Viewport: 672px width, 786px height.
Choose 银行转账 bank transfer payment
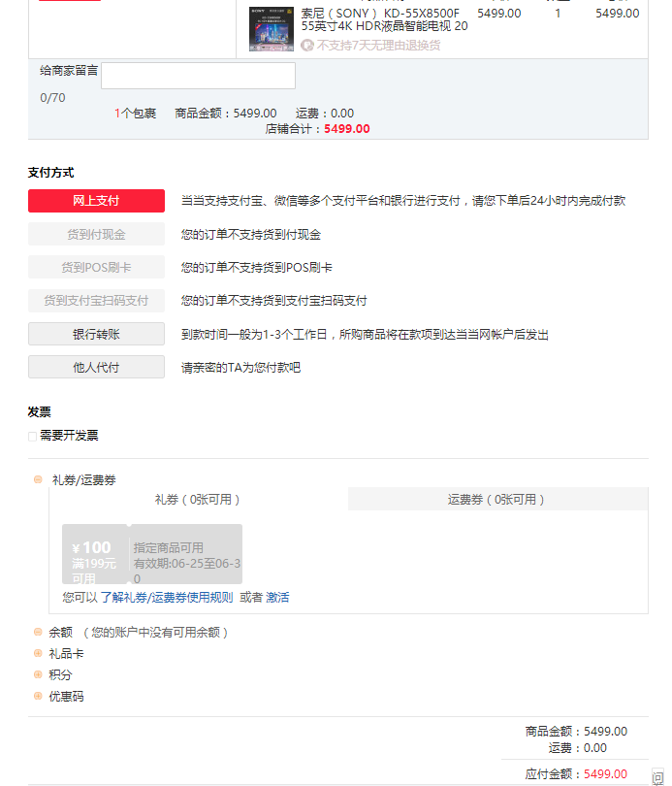(95, 334)
